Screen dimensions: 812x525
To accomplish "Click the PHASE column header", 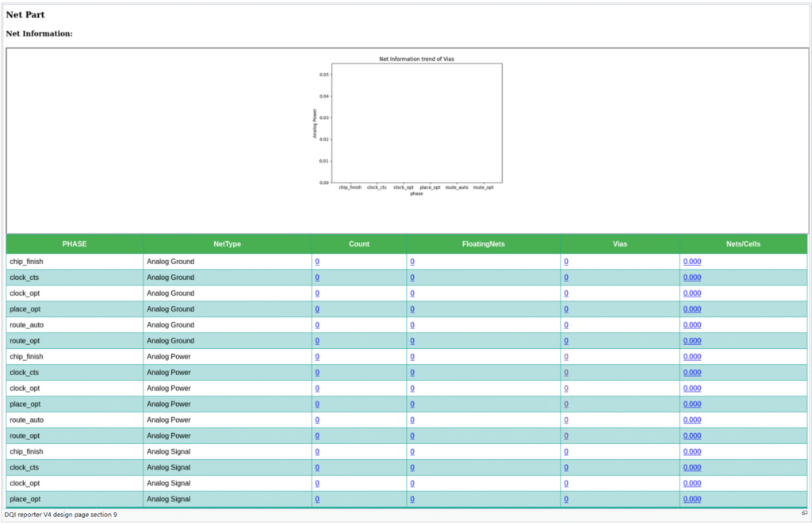I will tap(75, 244).
